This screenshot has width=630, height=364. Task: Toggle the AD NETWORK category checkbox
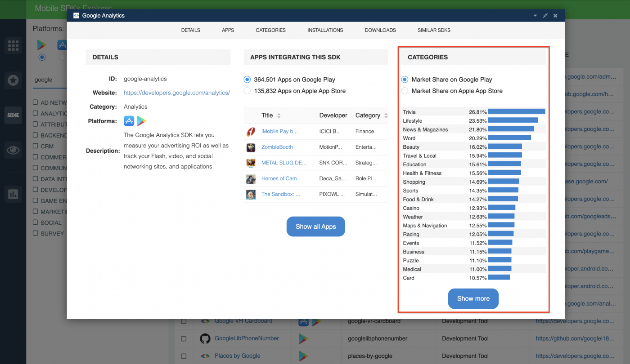(36, 102)
